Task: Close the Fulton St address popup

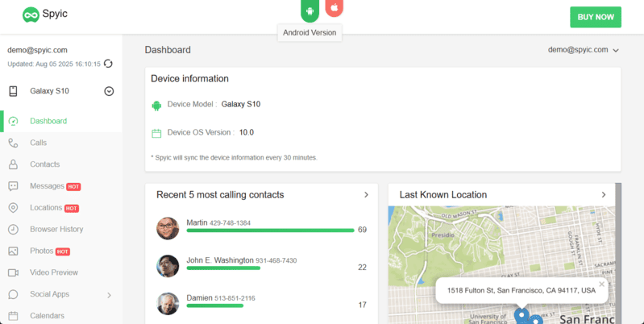Action: click(601, 284)
